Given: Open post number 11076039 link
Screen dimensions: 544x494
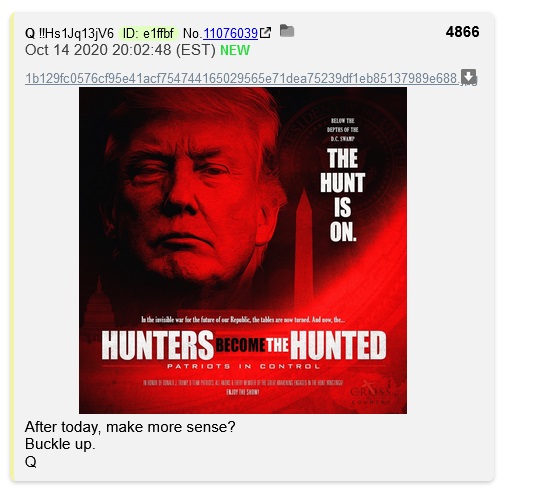Looking at the screenshot, I should pyautogui.click(x=230, y=33).
